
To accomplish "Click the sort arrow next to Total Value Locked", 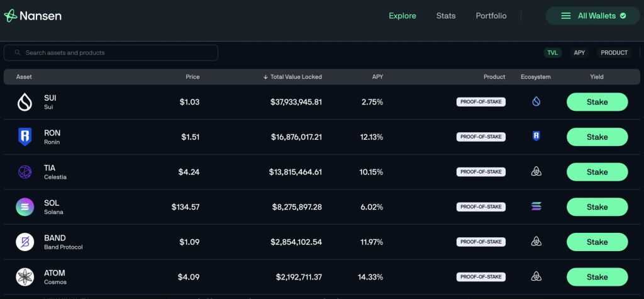I will [265, 77].
